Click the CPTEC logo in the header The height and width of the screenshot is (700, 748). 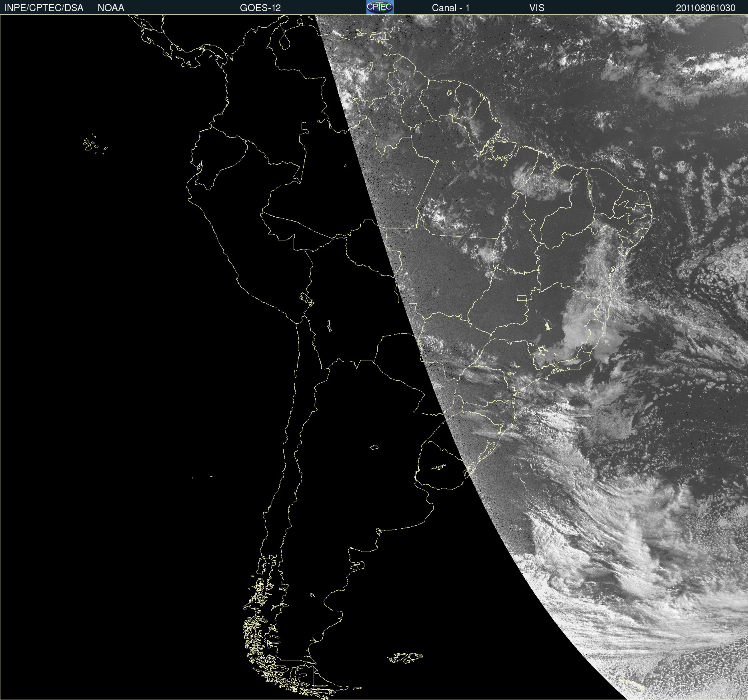pos(380,7)
